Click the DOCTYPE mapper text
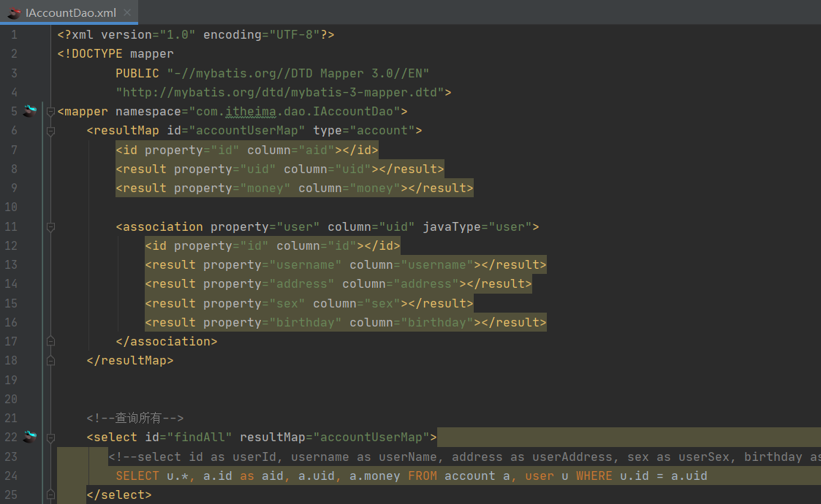 coord(116,54)
